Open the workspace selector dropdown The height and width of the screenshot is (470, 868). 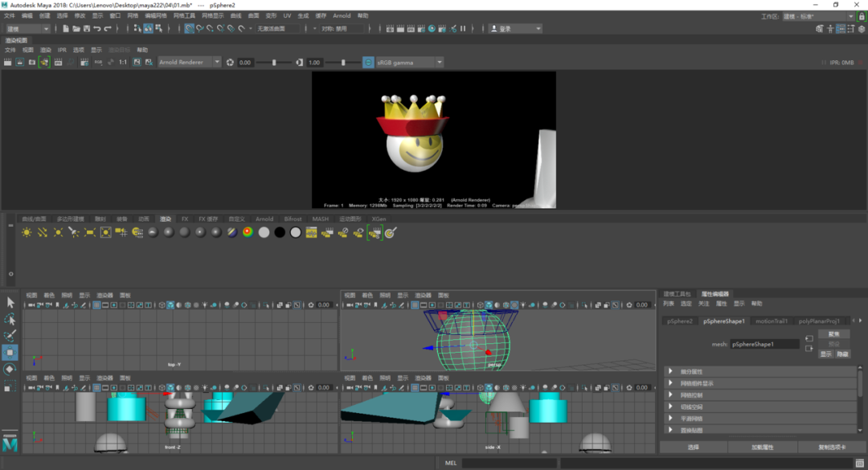click(818, 17)
